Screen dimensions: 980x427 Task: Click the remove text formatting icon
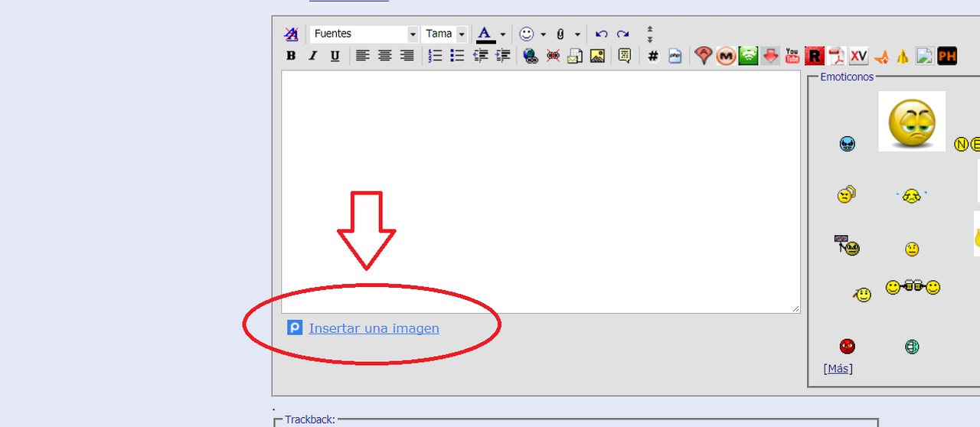tap(291, 34)
